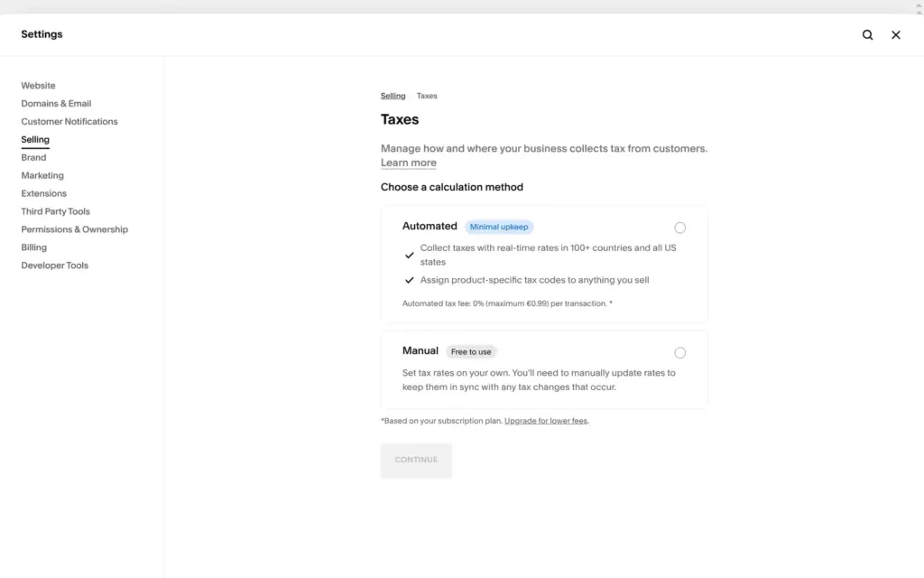Open Upgrade for lower fees link

coord(546,421)
